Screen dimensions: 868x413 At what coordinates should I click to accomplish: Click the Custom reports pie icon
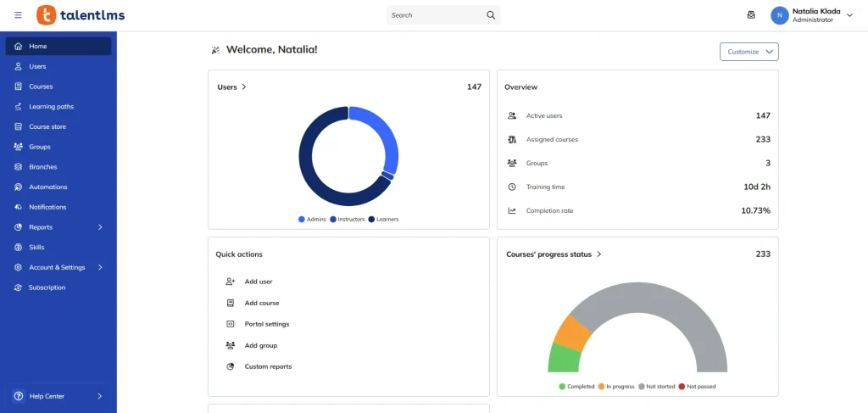(230, 366)
